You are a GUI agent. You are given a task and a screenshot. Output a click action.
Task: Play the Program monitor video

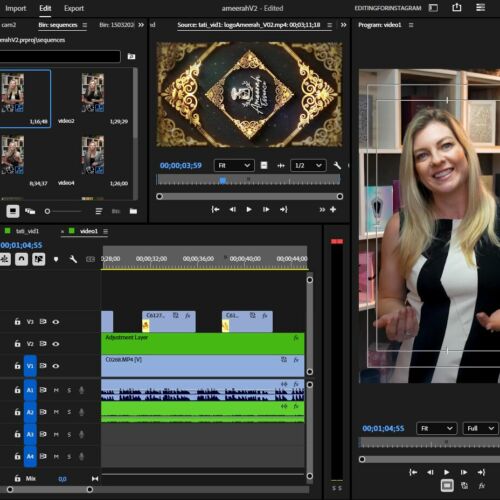click(x=446, y=472)
